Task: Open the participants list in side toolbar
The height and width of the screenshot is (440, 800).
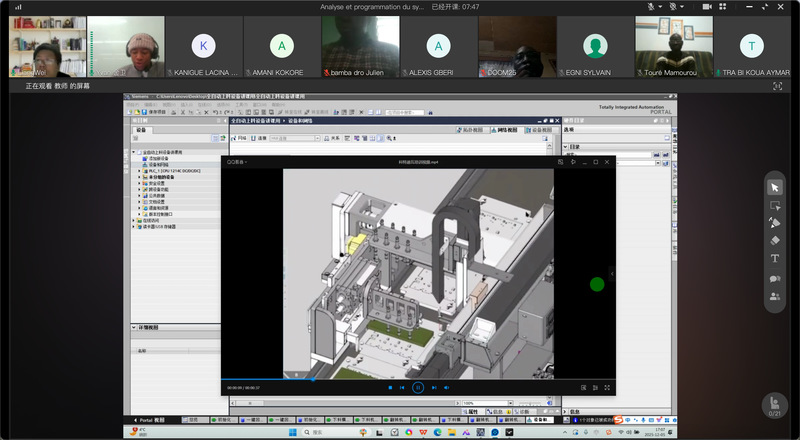Action: tap(775, 296)
